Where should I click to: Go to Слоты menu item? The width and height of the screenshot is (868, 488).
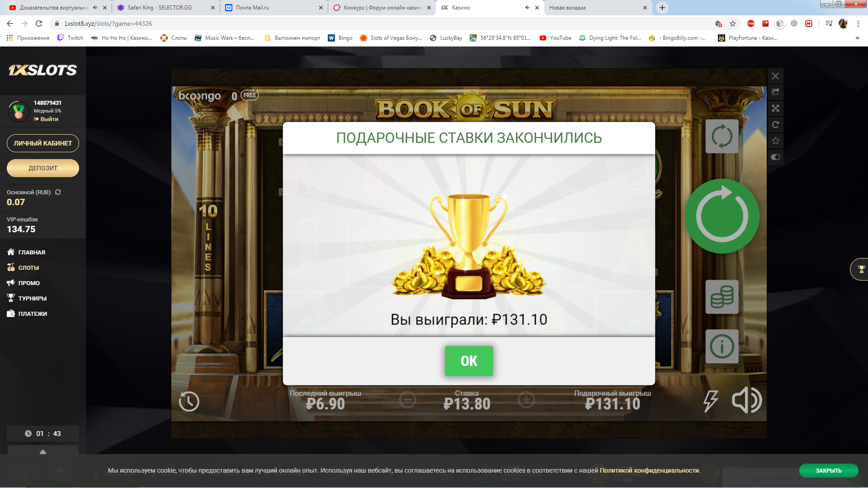28,267
